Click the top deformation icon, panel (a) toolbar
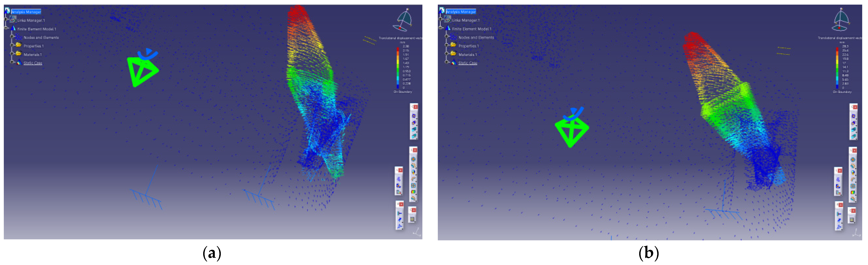868x265 pixels. (x=414, y=116)
